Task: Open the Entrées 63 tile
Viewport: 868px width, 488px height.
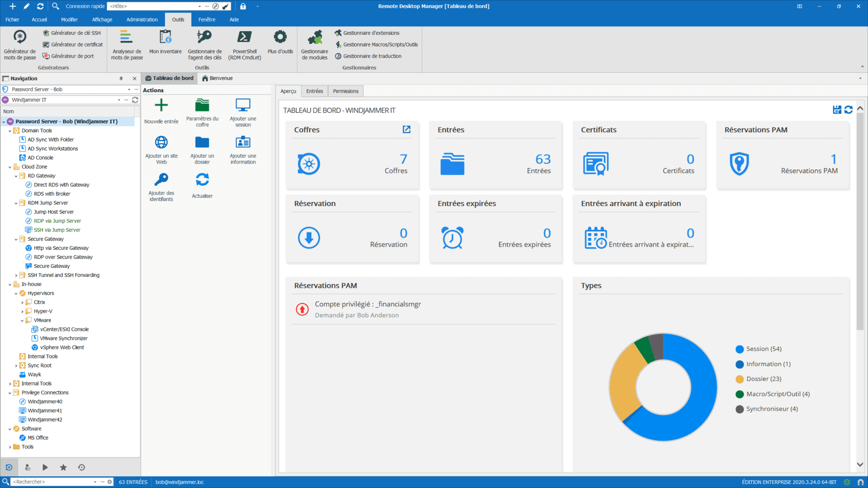Action: tap(495, 155)
